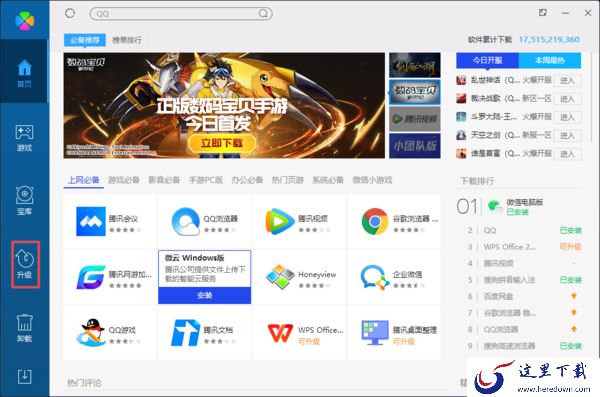Click the 安装 button for 微云 Windows版
Screen dimensions: 600x397
(x=205, y=296)
